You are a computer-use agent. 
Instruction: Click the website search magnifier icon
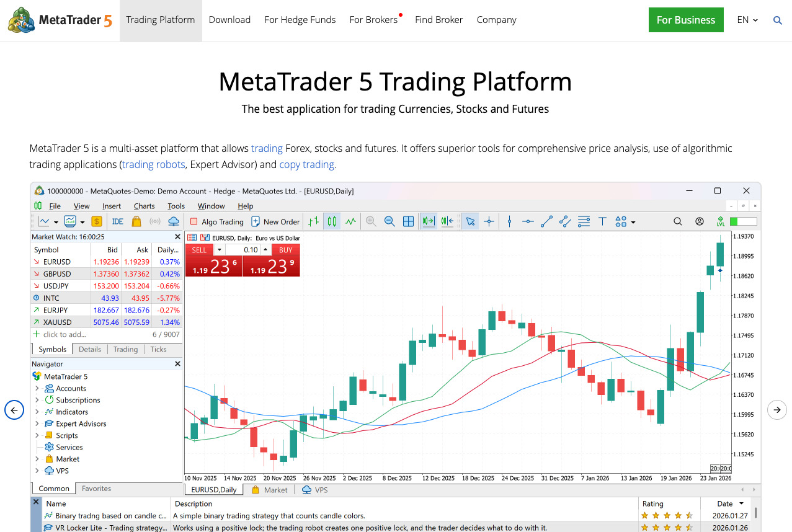pyautogui.click(x=778, y=20)
